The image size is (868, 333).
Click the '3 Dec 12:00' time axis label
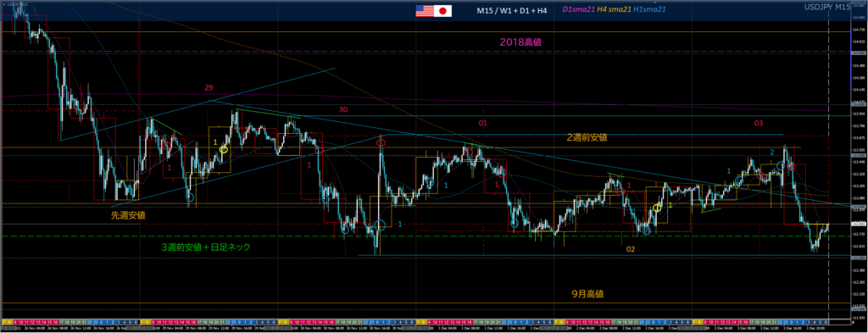tap(770, 328)
